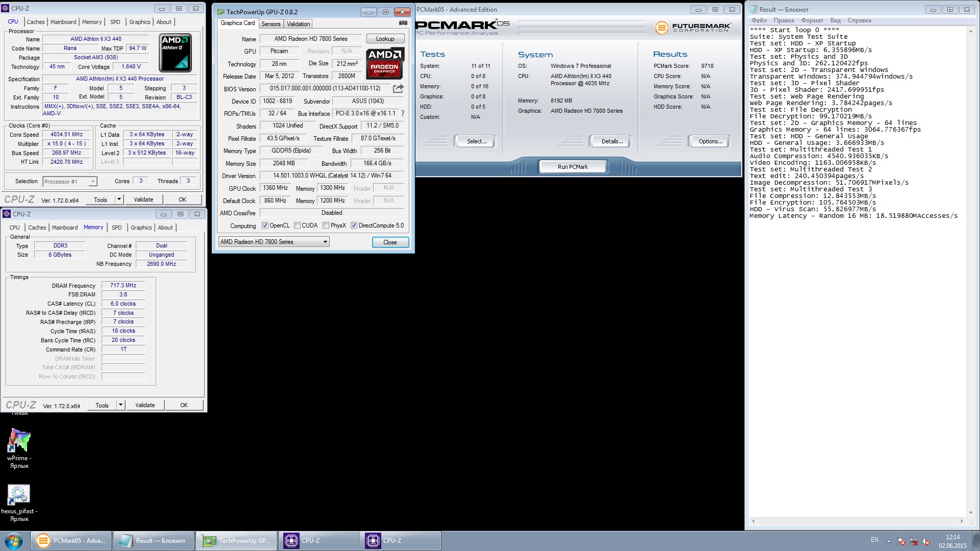
Task: Open the Файл menu in Notepad
Action: (759, 20)
